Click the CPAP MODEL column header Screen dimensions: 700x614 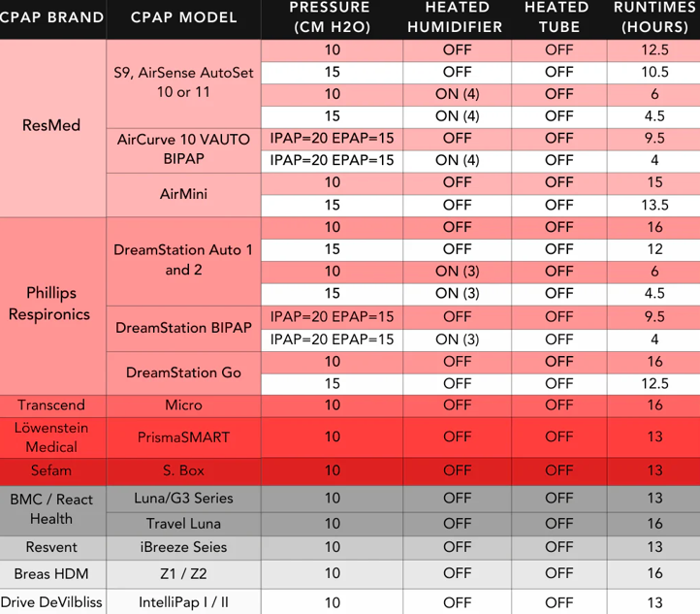click(182, 18)
